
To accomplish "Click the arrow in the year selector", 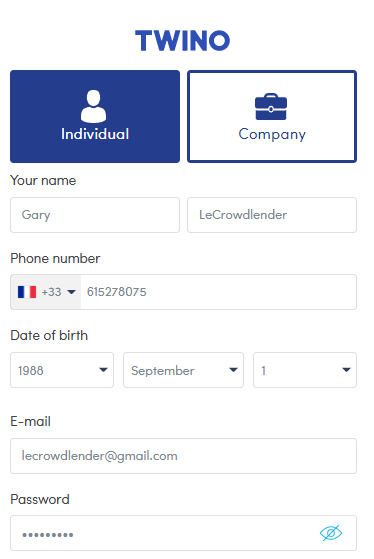I will 103,370.
